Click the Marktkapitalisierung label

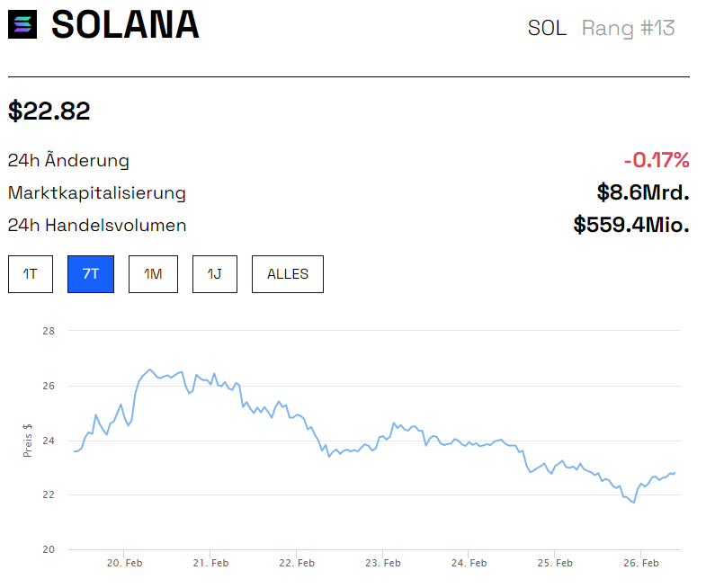coord(97,192)
